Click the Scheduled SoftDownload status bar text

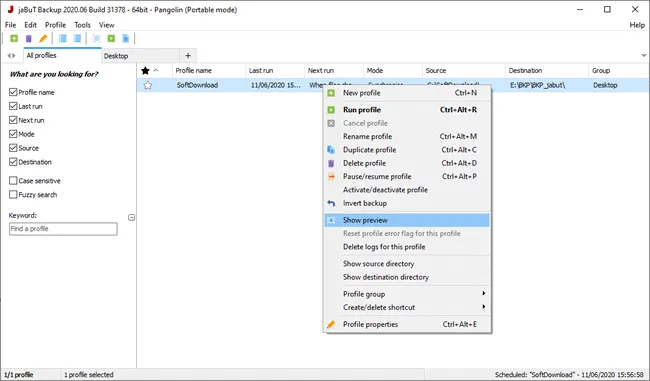570,375
